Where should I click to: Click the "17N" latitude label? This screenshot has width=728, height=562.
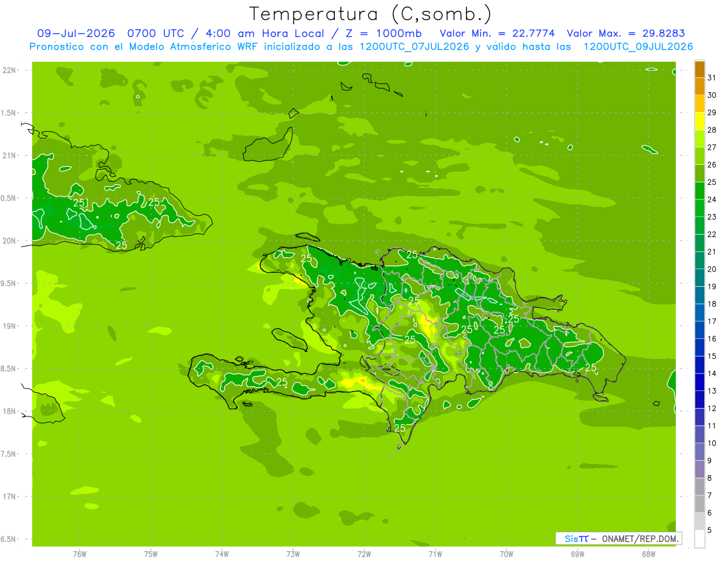(x=8, y=496)
